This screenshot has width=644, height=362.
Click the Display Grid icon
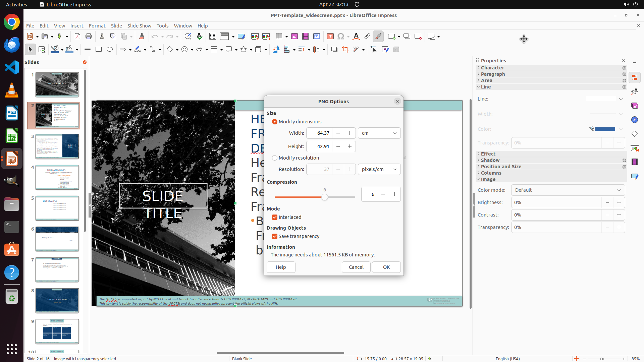tap(212, 37)
